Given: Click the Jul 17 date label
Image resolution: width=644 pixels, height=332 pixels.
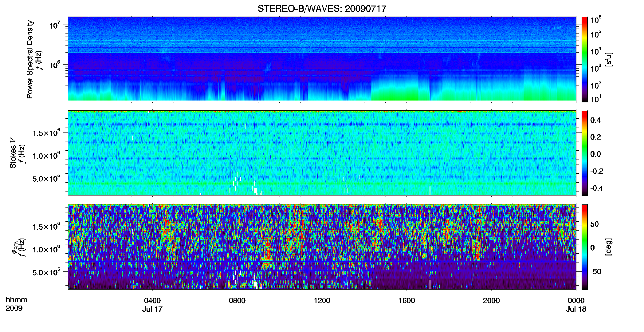Looking at the screenshot, I should [x=152, y=309].
